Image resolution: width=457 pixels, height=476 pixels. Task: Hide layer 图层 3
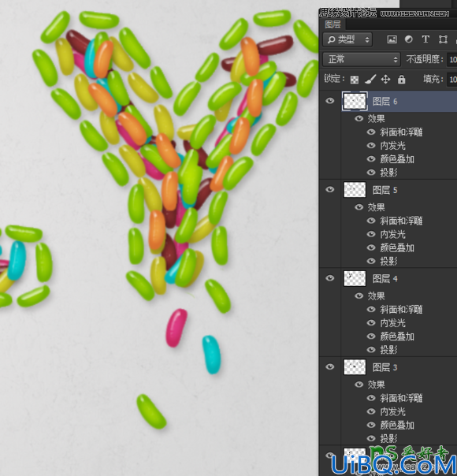point(330,366)
